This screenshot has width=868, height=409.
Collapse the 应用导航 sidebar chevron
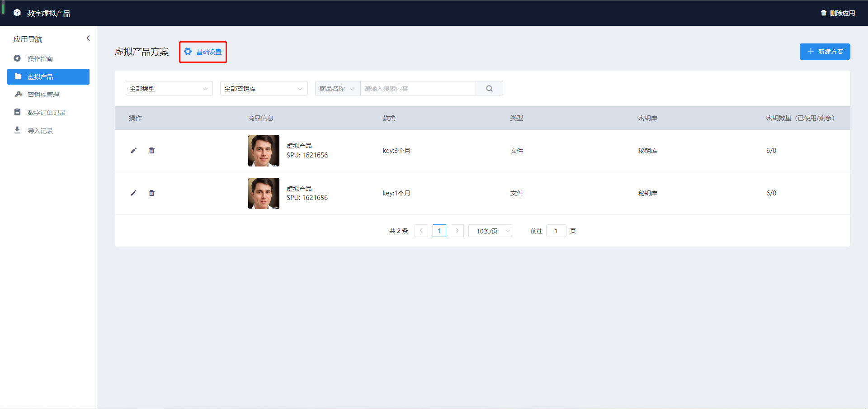pyautogui.click(x=88, y=38)
